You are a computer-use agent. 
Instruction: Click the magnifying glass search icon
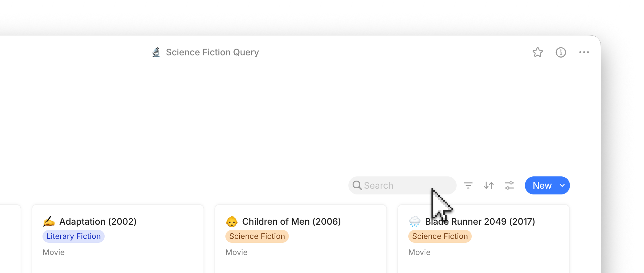click(357, 185)
